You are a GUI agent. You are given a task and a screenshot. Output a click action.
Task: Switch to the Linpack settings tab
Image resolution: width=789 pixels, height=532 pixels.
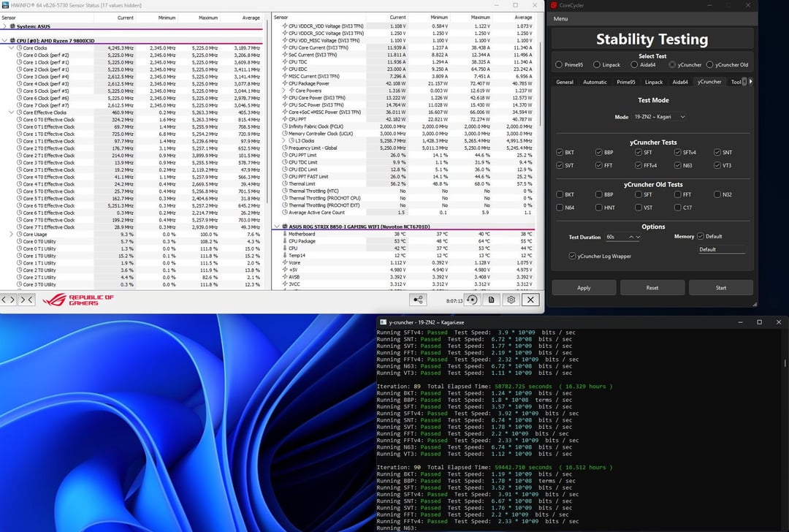point(654,82)
